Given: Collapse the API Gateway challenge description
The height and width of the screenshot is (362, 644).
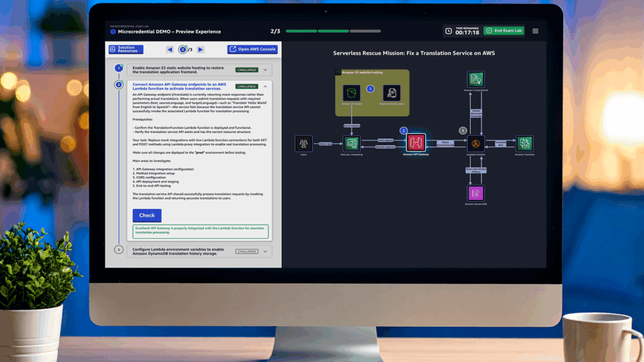Looking at the screenshot, I should [x=265, y=86].
